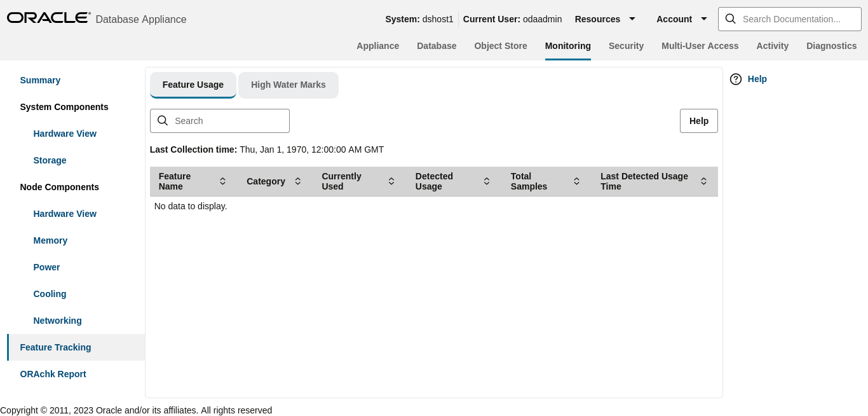This screenshot has height=416, width=868.
Task: Open the ORAchk Report page
Action: click(x=53, y=374)
